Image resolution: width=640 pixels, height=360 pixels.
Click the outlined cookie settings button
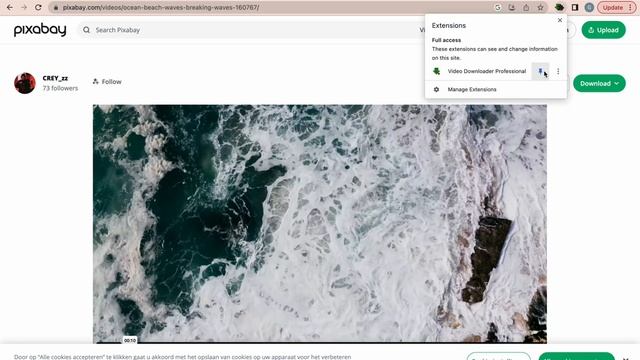coord(498,357)
